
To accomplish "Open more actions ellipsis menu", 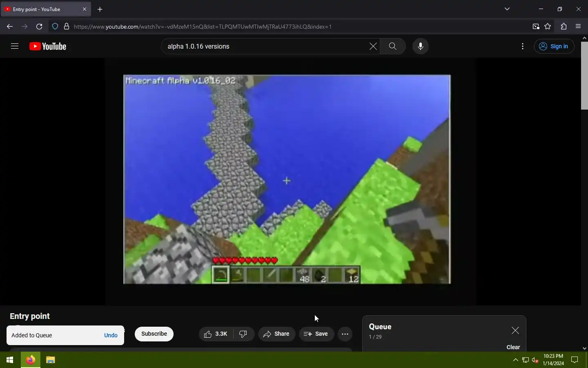I will [345, 334].
